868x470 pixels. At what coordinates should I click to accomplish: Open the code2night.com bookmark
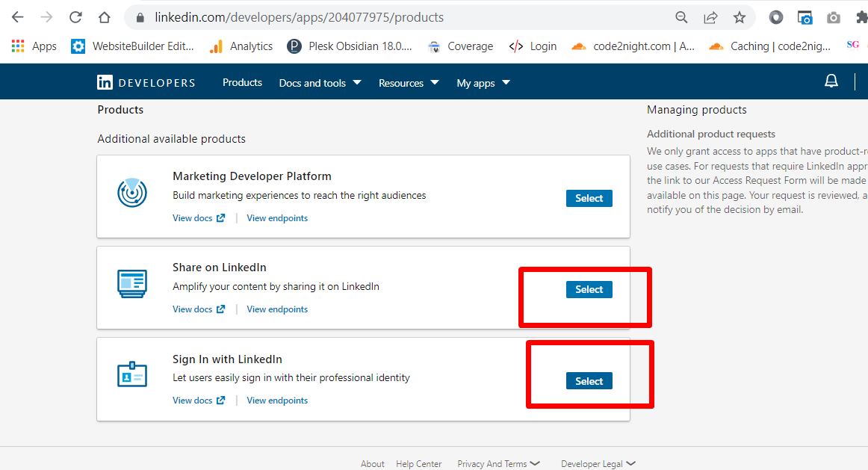click(633, 46)
